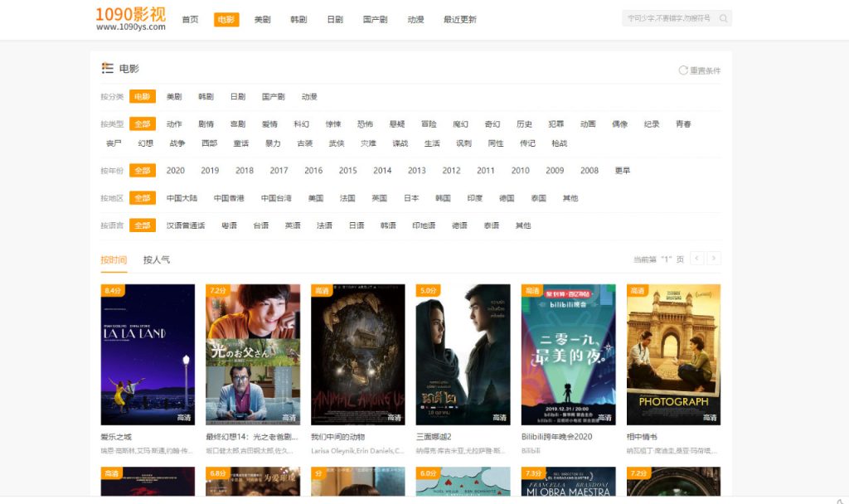Open 最近更新 in the top navigation
The height and width of the screenshot is (504, 849).
pyautogui.click(x=459, y=20)
